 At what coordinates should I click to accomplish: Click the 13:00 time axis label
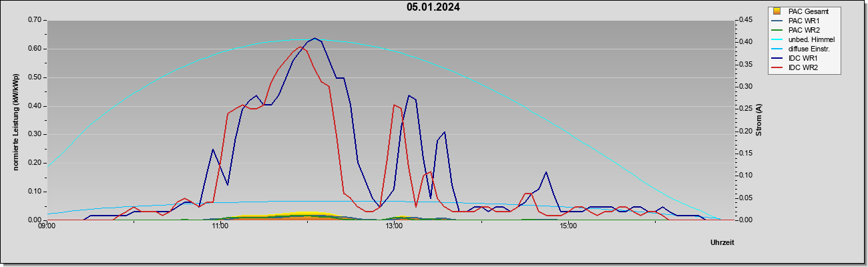coord(394,226)
